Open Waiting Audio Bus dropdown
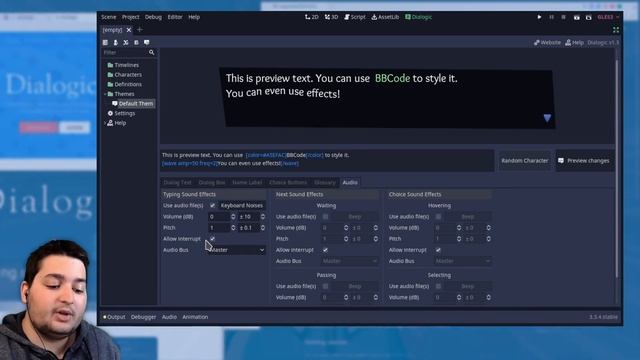 [x=349, y=261]
